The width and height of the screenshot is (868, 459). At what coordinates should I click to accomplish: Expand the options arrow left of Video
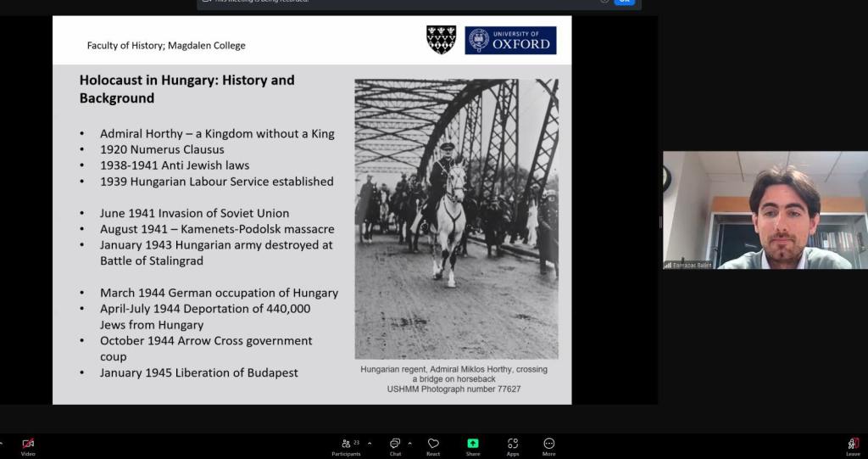(2, 443)
